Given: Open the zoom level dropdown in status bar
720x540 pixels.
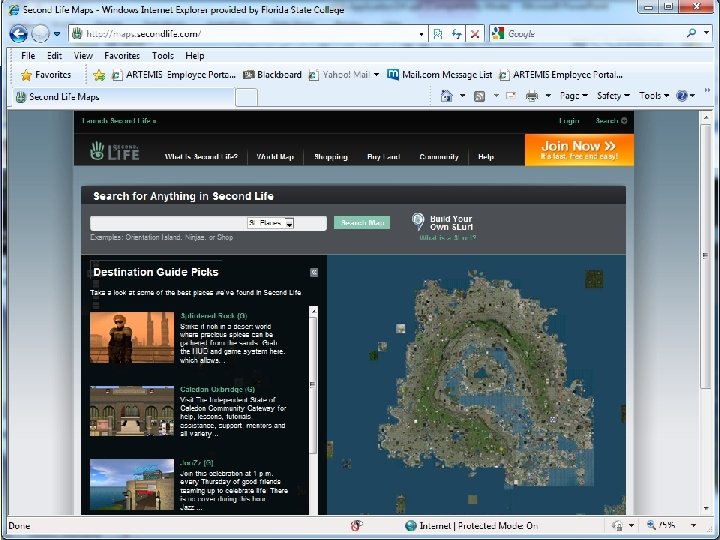Looking at the screenshot, I should click(x=693, y=525).
